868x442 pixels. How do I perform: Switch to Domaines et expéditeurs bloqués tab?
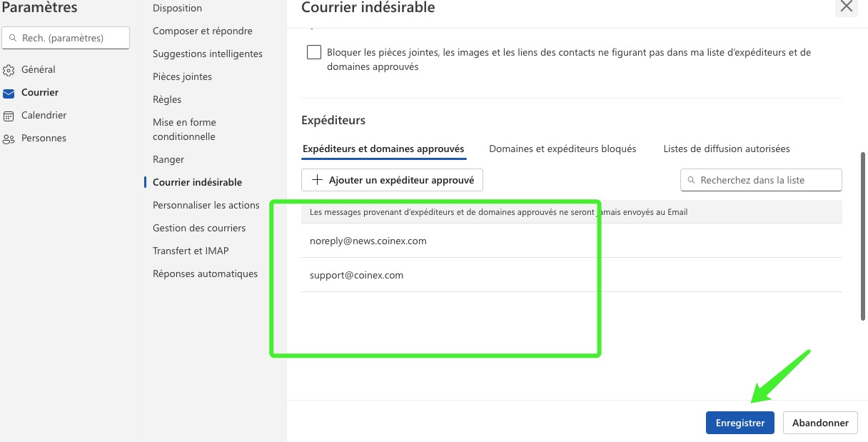562,149
